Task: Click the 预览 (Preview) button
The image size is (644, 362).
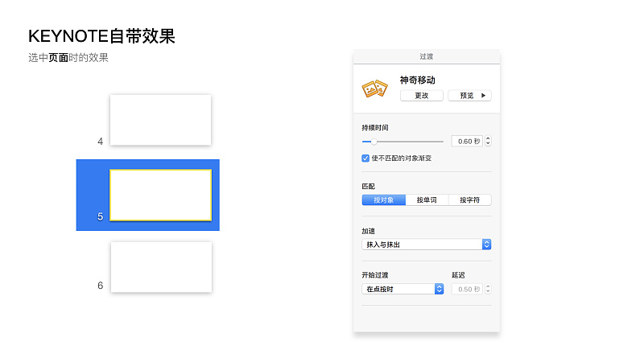Action: click(x=469, y=95)
